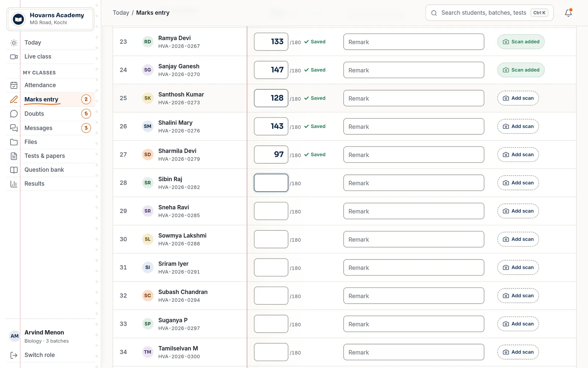This screenshot has height=368, width=588.
Task: Click marks field for Sowmya Lakshmi
Action: click(x=271, y=239)
